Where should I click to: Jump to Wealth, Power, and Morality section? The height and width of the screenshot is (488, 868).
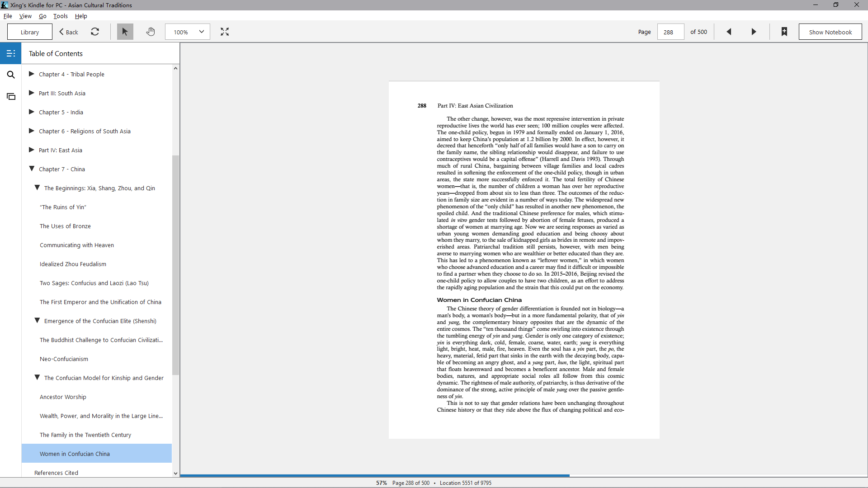[101, 416]
